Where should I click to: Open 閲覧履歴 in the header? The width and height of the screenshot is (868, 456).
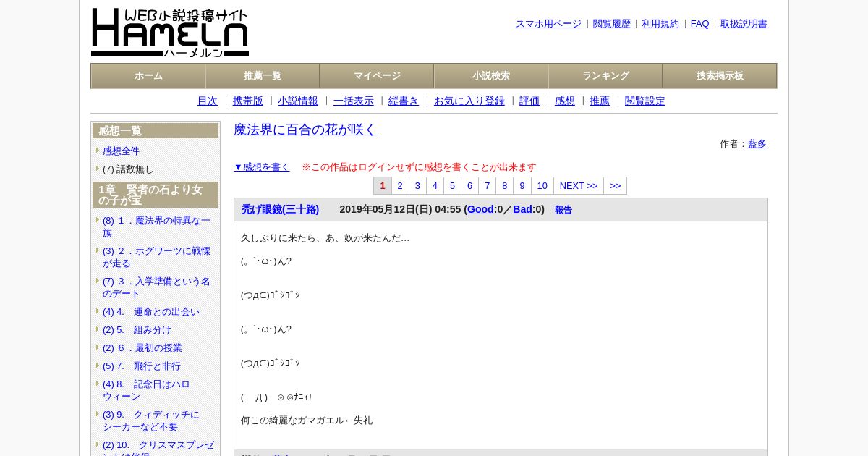coord(612,24)
